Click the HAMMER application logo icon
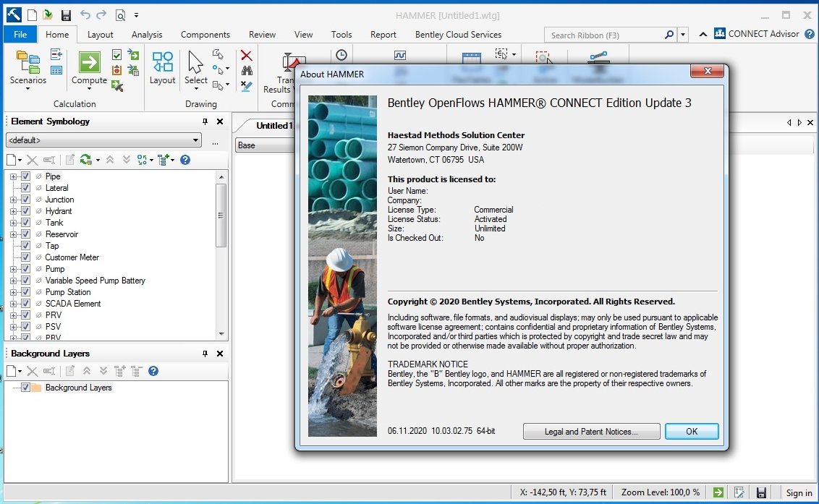The height and width of the screenshot is (504, 819). click(14, 14)
